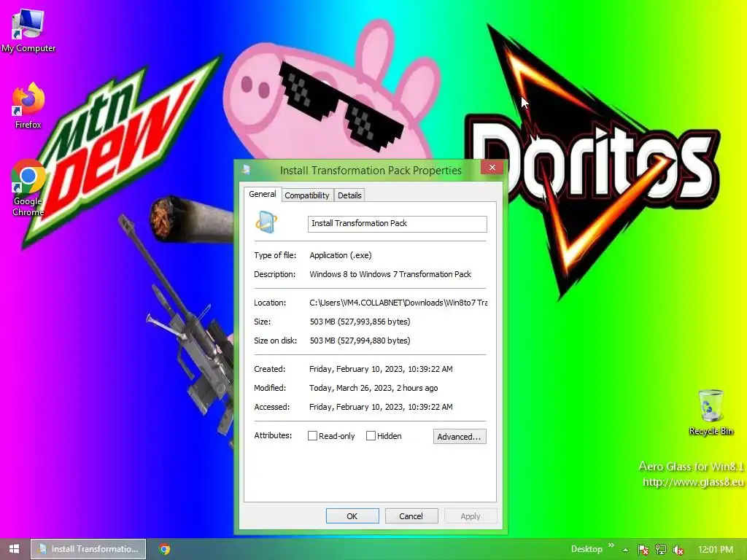Open the 12:01 PM system clock

click(x=716, y=550)
